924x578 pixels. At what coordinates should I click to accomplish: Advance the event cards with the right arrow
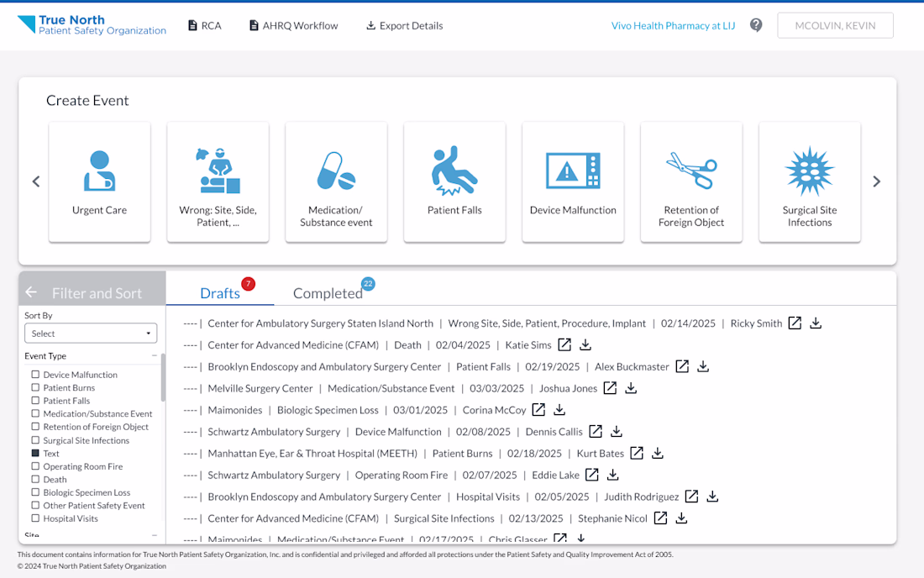coord(876,181)
